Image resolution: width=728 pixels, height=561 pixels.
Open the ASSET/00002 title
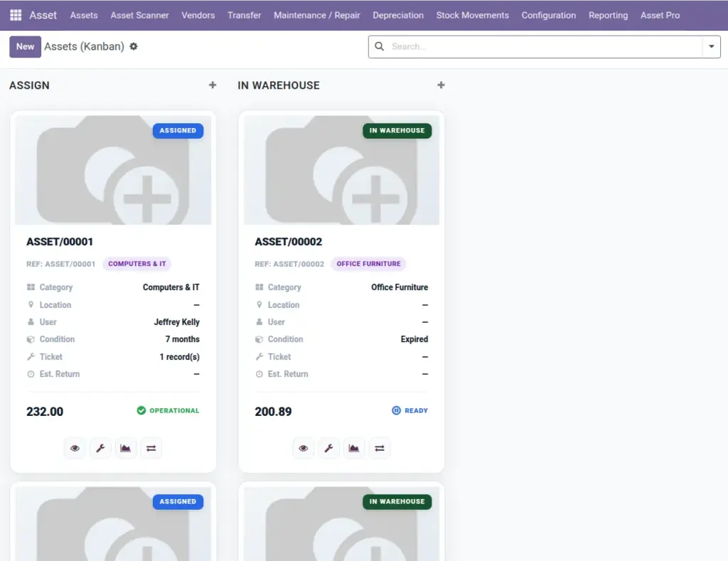point(289,242)
